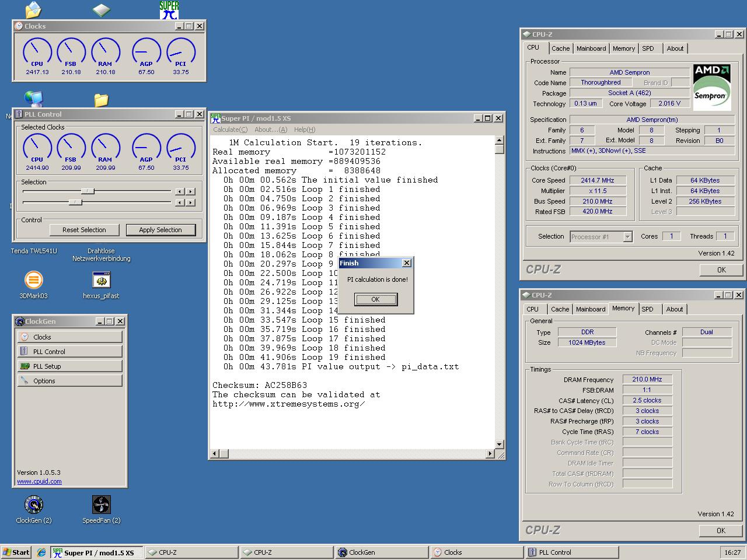Open Clocks from the ClockGen menu

pos(70,337)
